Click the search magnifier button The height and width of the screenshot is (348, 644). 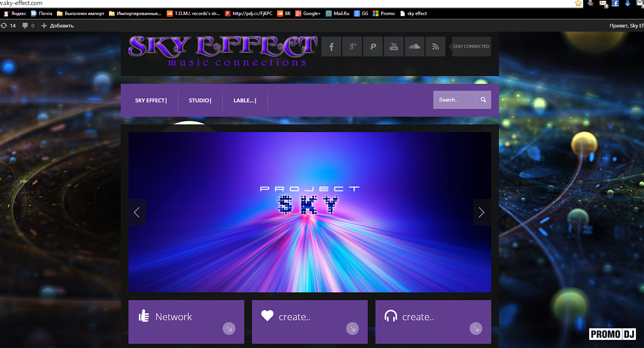[483, 100]
